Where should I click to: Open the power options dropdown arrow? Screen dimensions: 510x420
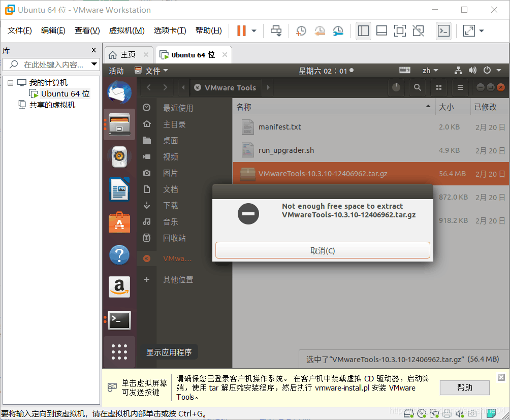point(254,31)
